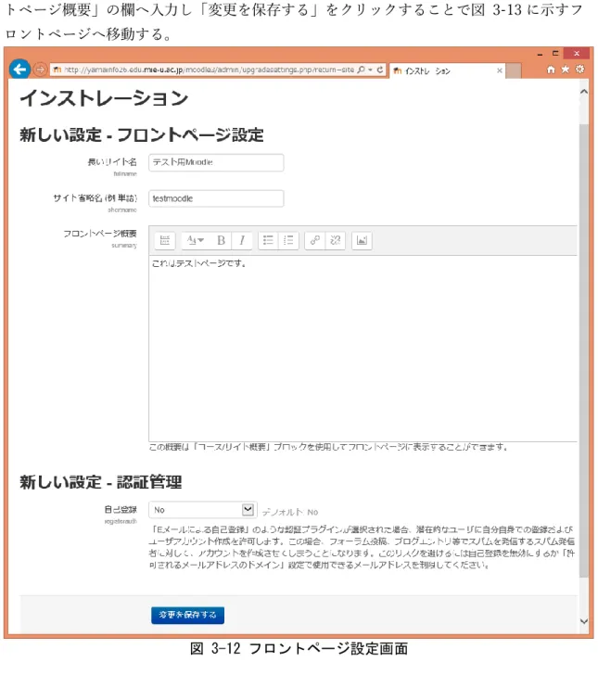Toggle bold formatting in editor
Viewport: 598px width, 700px height.
tap(221, 240)
